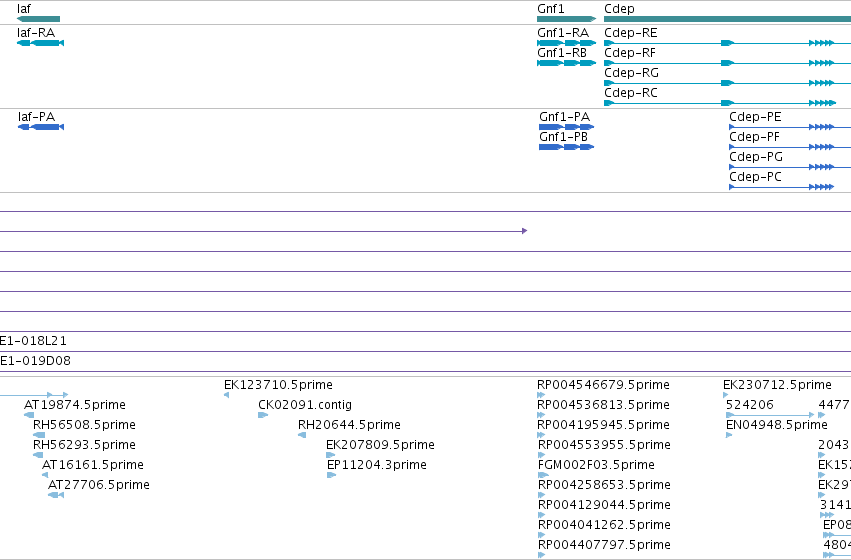The height and width of the screenshot is (560, 851).
Task: Select the RP004129044.5prime EST
Action: (604, 505)
